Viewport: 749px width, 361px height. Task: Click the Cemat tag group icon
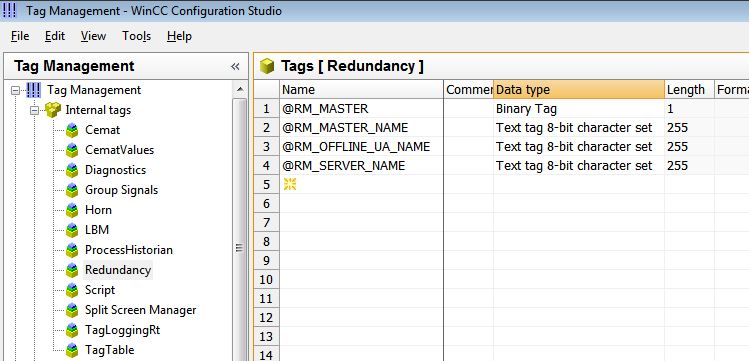(x=72, y=130)
